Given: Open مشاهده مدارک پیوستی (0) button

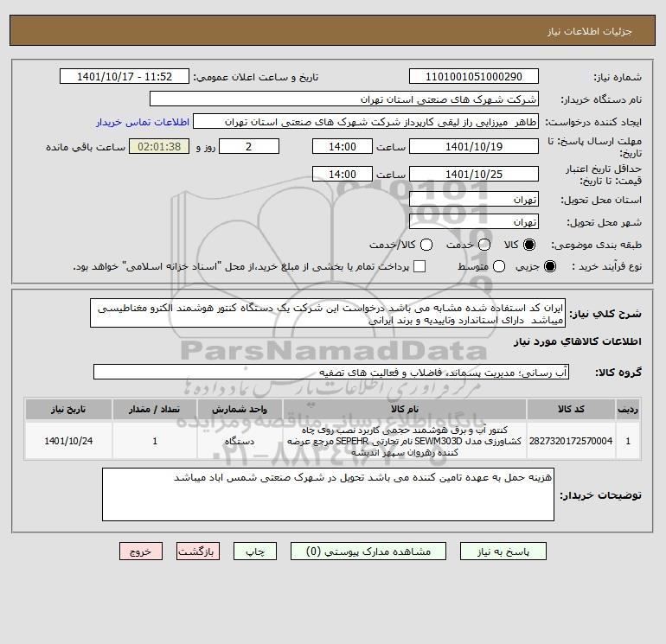Looking at the screenshot, I should [368, 552].
